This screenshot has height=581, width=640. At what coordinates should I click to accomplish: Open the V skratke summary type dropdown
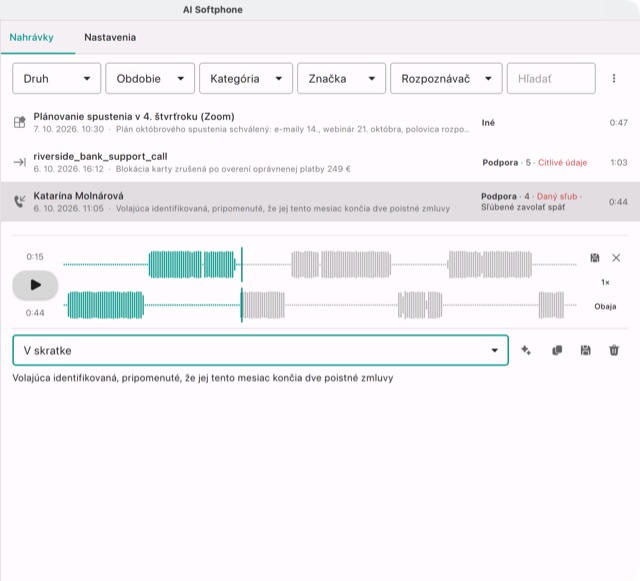[x=260, y=350]
